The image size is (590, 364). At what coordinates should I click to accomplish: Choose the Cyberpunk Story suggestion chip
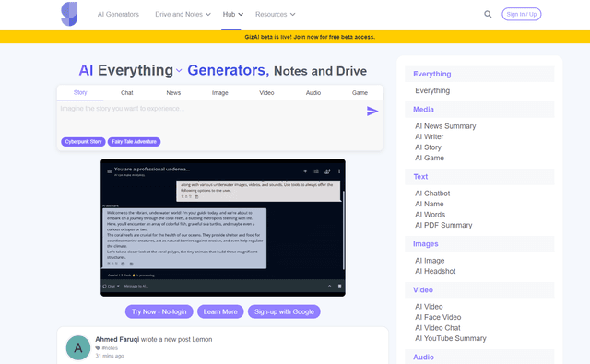(x=83, y=142)
